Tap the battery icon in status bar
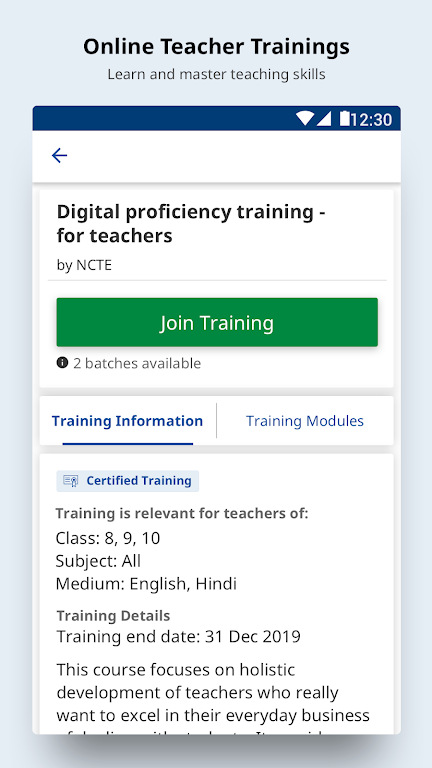The image size is (432, 768). click(345, 119)
